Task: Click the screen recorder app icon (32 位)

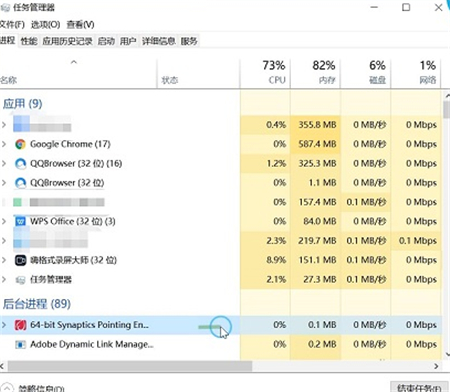Action: 20,260
